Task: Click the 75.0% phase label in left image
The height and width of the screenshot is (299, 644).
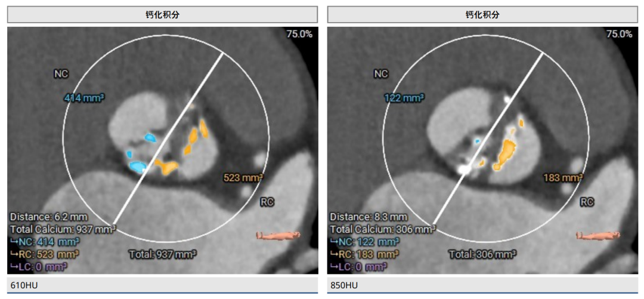Action: click(299, 34)
